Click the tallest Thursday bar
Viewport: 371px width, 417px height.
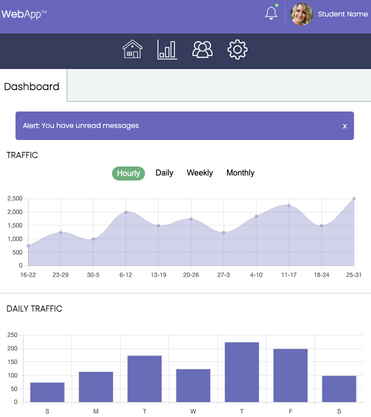[x=242, y=372]
